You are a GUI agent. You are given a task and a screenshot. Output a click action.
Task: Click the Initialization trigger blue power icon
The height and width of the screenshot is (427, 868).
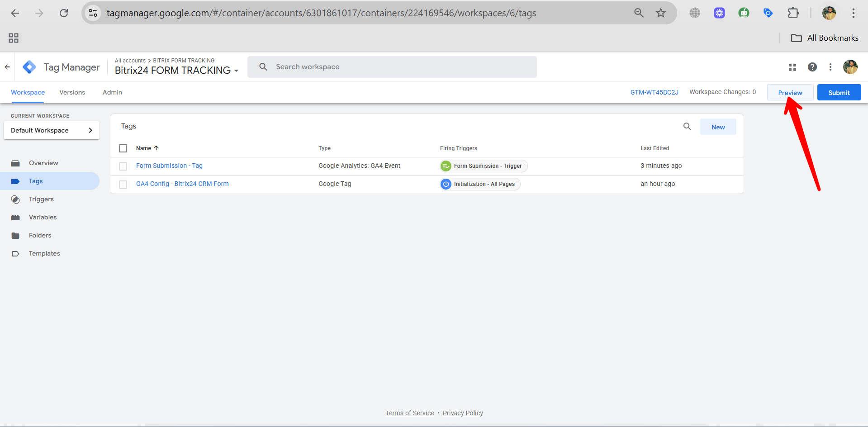coord(446,184)
